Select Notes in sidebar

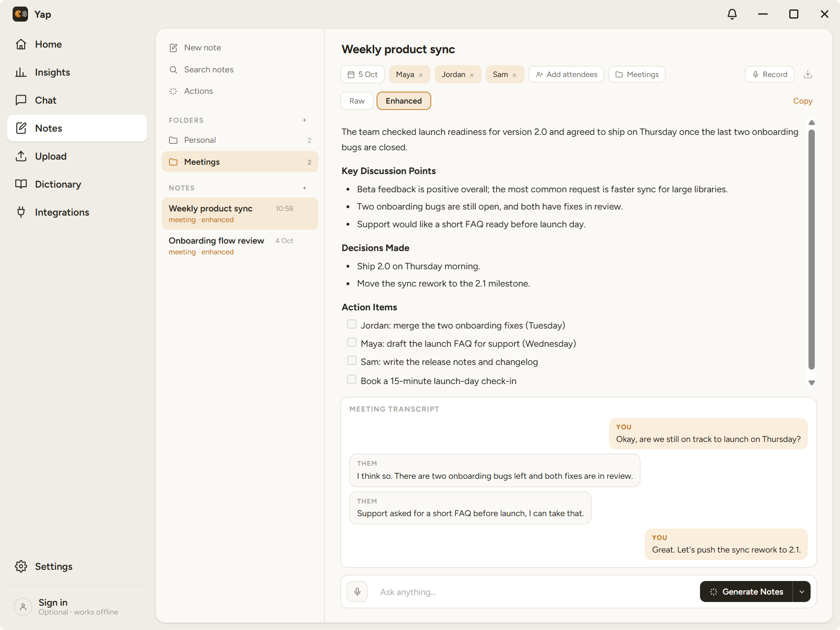(77, 128)
